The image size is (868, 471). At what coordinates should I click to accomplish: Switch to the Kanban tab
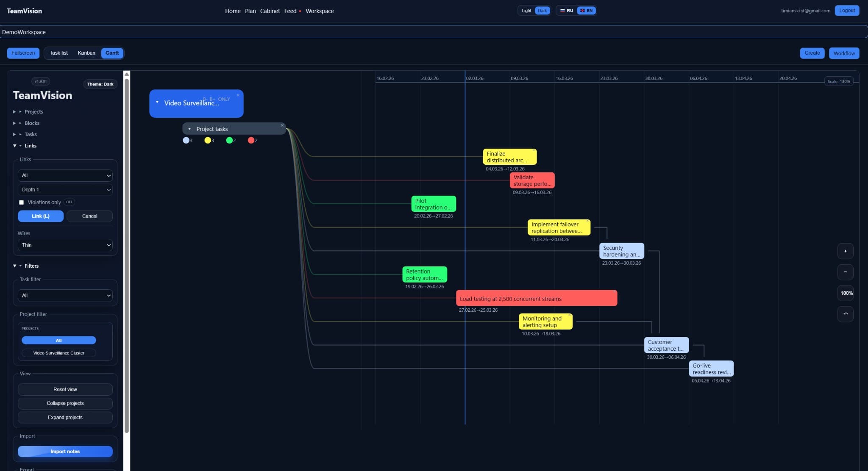(86, 53)
